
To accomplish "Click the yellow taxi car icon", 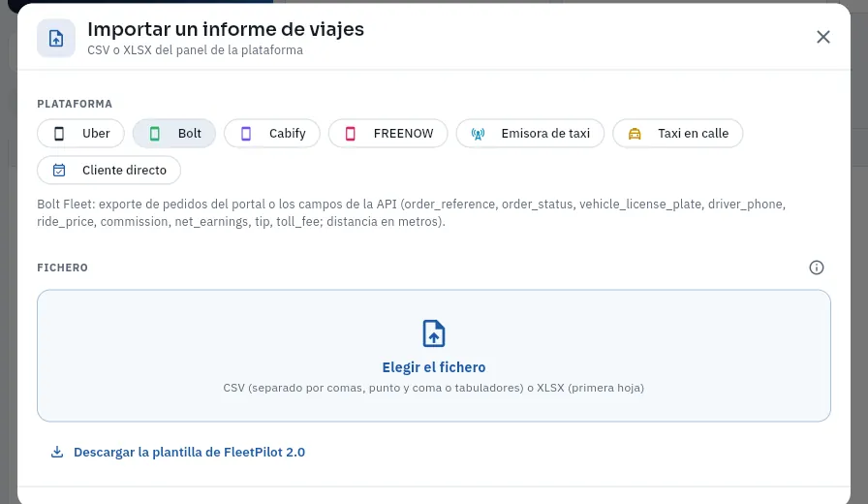I will 635,134.
